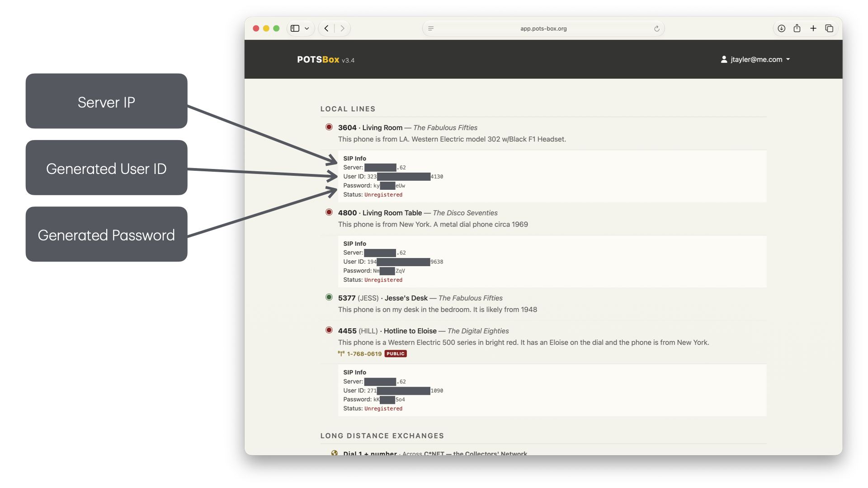This screenshot has width=868, height=488.
Task: Show the tab overview icon
Action: point(829,28)
